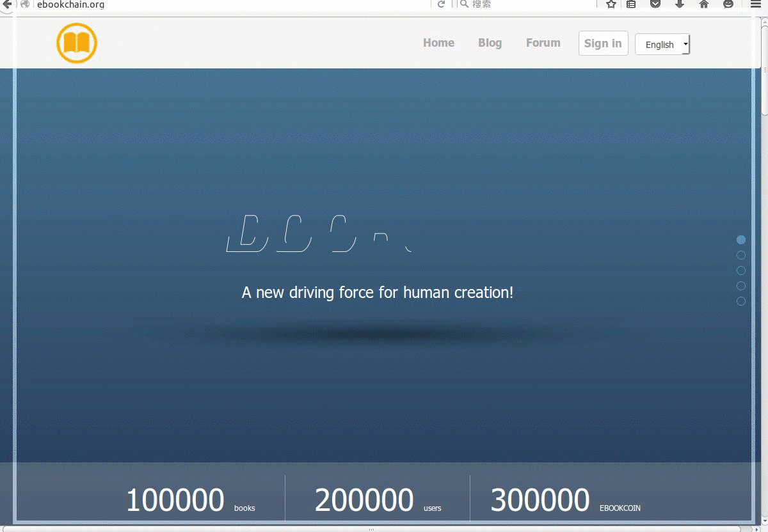Select the first slide indicator dot
The height and width of the screenshot is (532, 768).
[741, 240]
